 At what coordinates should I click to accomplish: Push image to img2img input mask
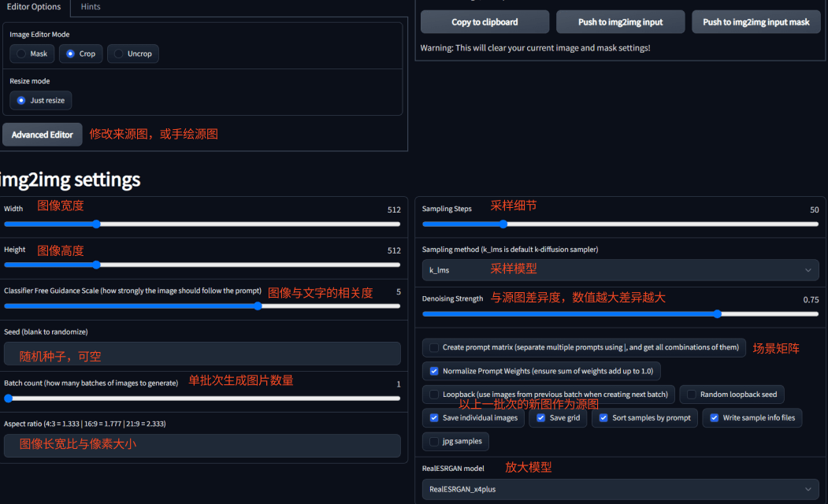[x=756, y=21]
